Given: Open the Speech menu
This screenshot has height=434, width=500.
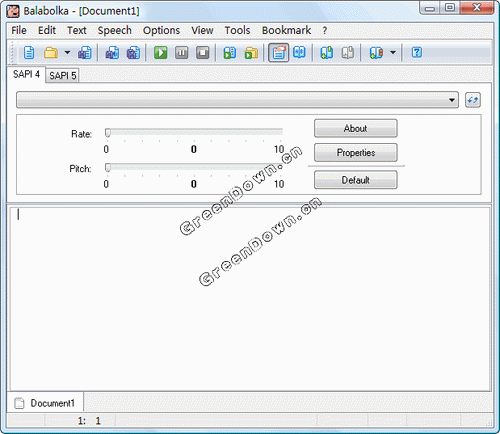Looking at the screenshot, I should point(114,30).
